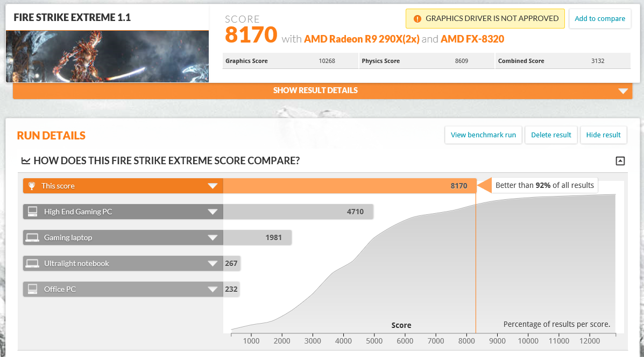
Task: Expand the This score dropdown arrow
Action: click(213, 186)
